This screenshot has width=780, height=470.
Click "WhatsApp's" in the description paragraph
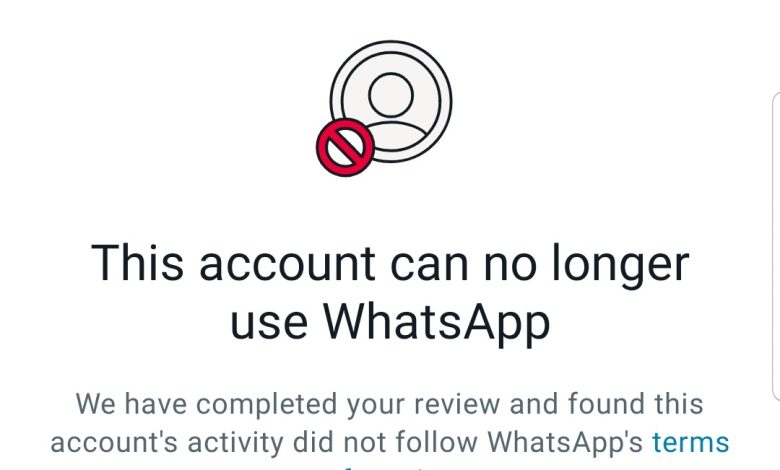click(565, 442)
